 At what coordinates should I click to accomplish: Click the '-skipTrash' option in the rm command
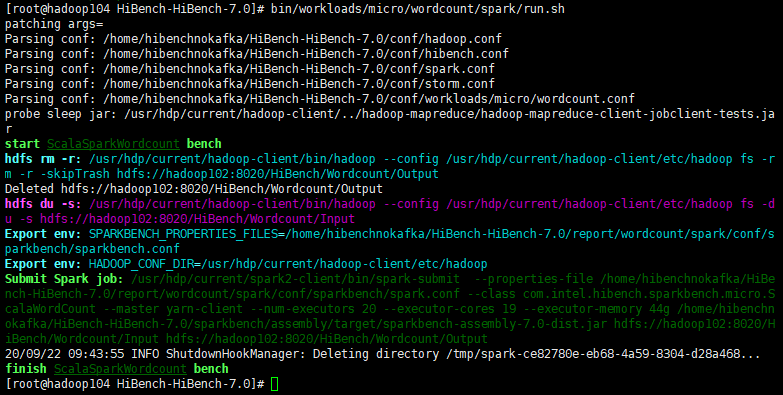(x=75, y=174)
